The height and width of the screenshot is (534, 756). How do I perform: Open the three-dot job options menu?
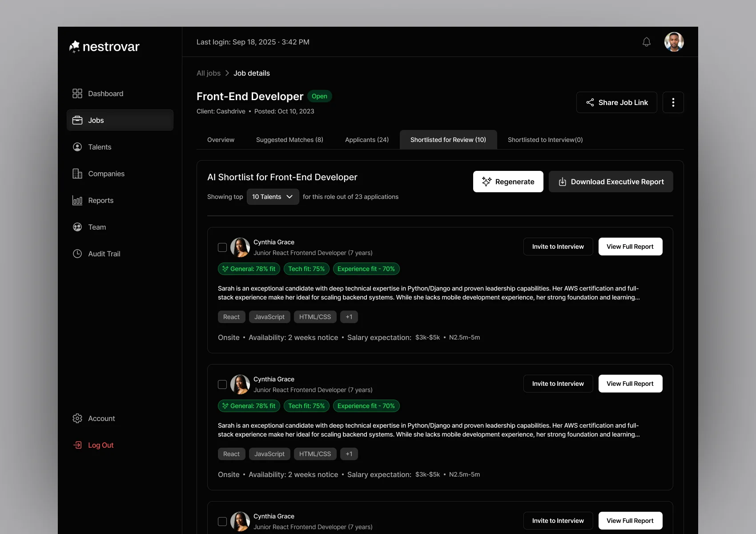673,102
